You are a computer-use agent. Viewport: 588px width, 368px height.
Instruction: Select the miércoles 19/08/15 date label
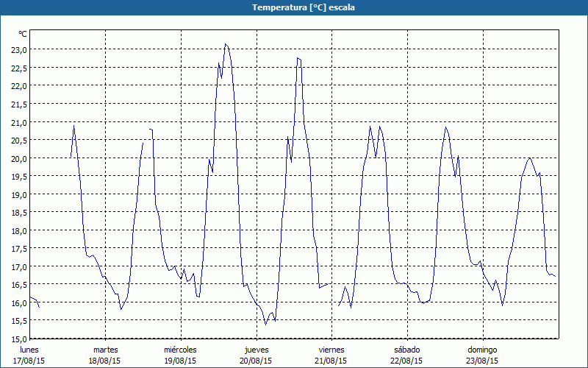point(180,355)
